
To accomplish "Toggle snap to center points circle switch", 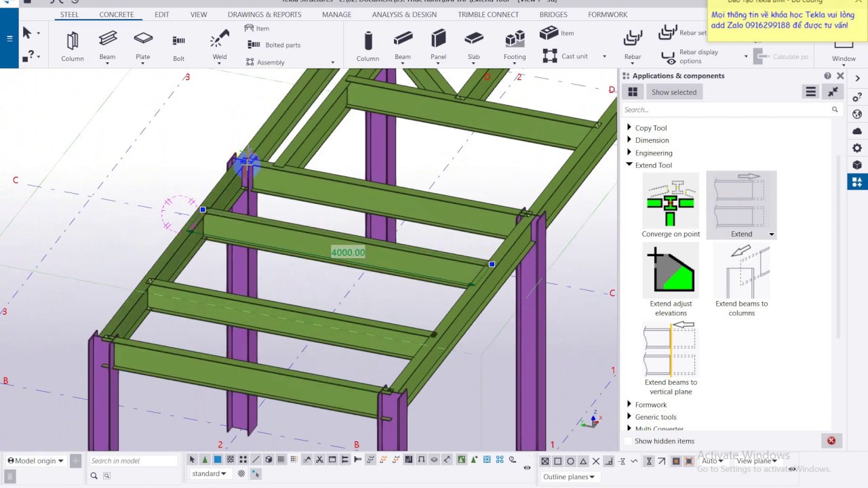I will coord(570,461).
